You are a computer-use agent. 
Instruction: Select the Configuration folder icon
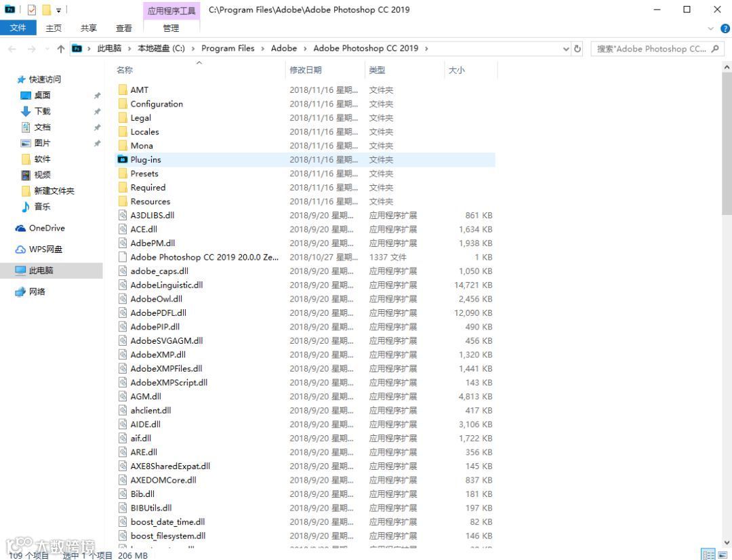coord(123,104)
